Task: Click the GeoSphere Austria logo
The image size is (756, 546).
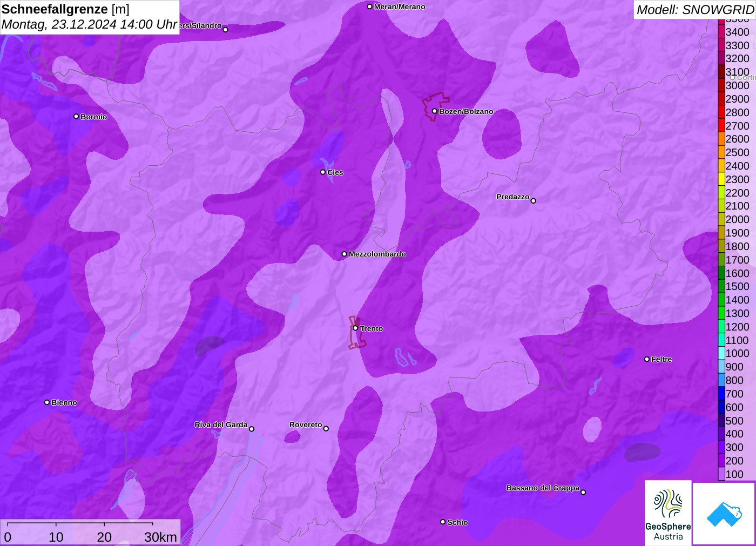Action: 668,513
